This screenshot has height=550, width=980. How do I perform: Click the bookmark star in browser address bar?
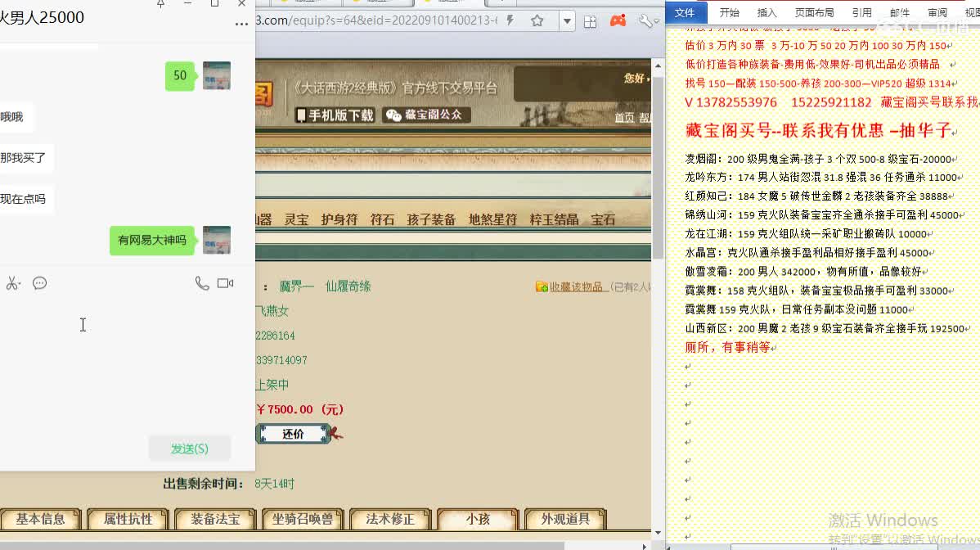pos(537,20)
